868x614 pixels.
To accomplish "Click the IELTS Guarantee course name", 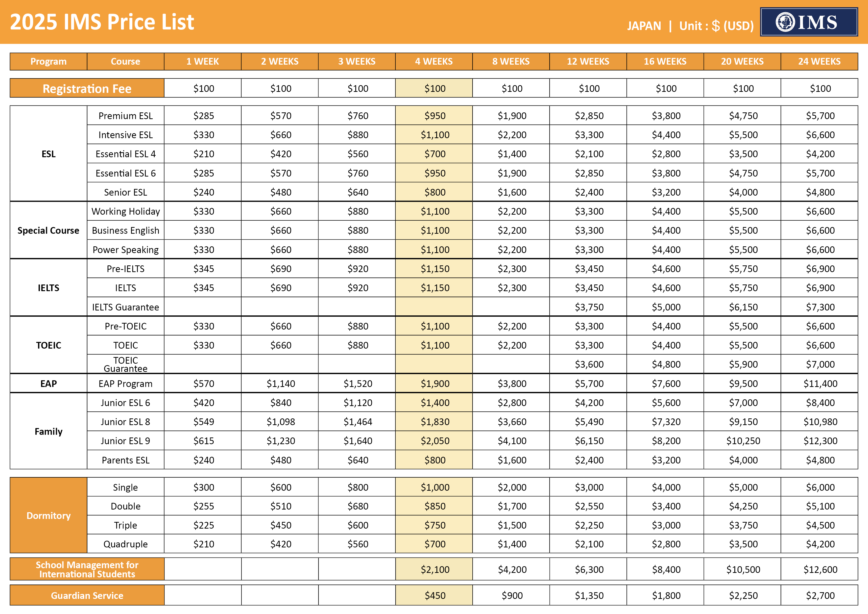I will (125, 307).
